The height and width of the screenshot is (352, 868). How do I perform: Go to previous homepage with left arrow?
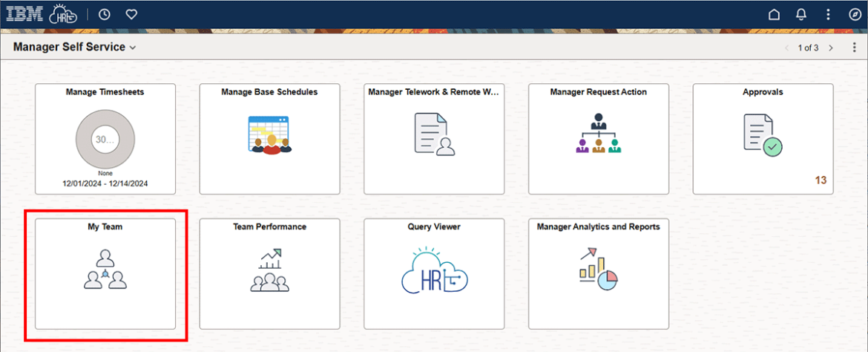pos(787,48)
